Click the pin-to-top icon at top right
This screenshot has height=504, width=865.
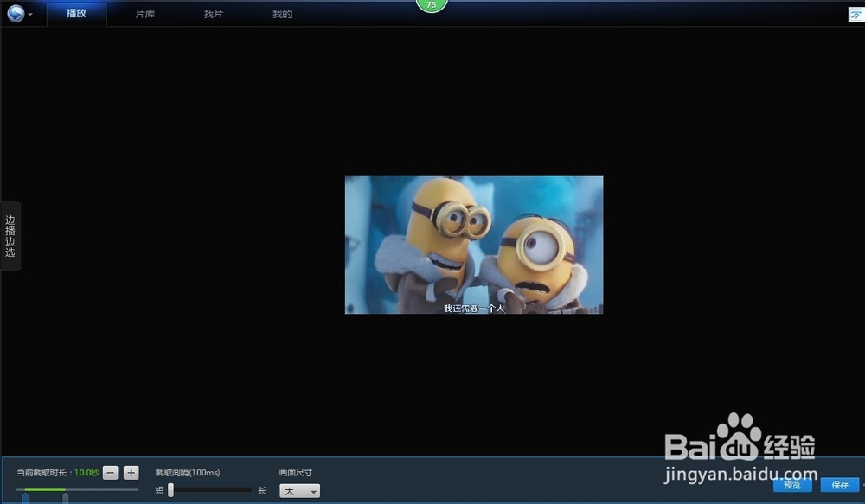[x=855, y=15]
